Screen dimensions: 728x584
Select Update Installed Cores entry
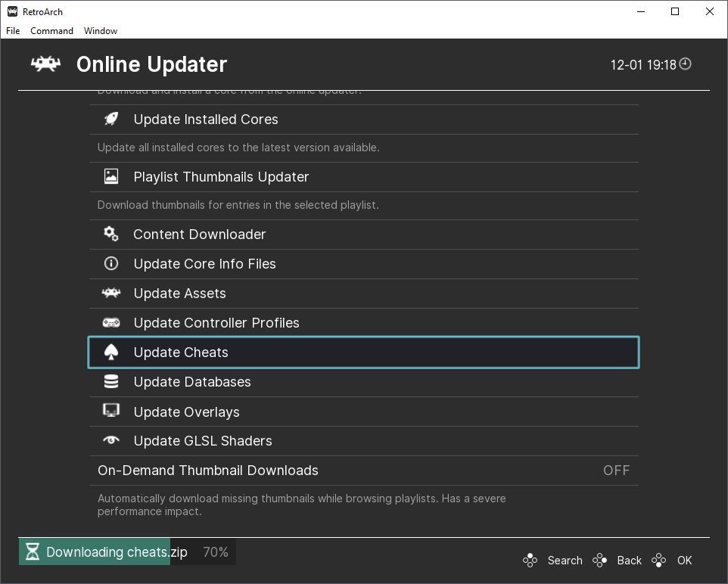(363, 120)
